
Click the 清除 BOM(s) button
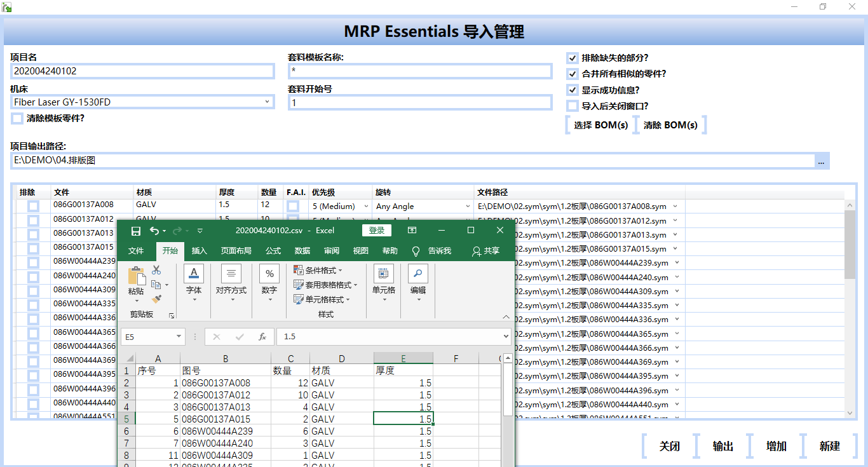(x=670, y=125)
